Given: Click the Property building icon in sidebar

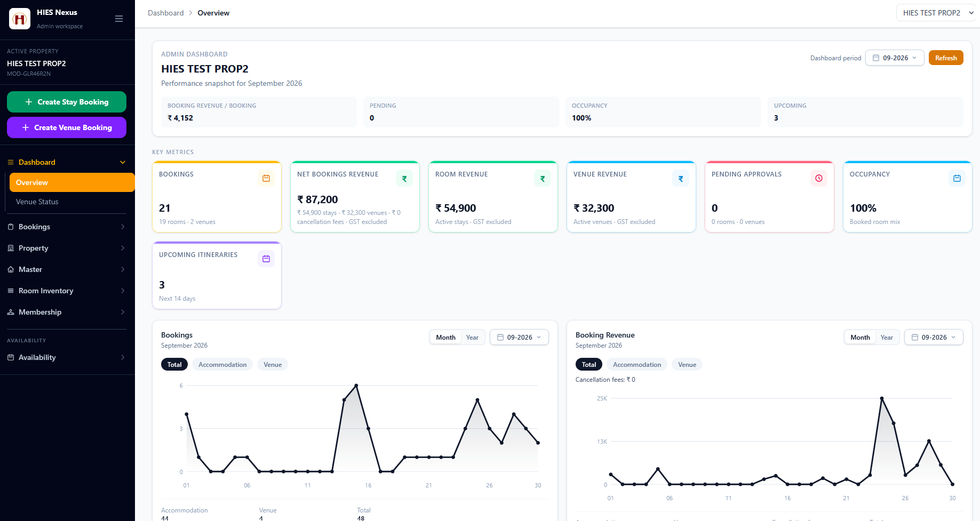Looking at the screenshot, I should pos(11,248).
